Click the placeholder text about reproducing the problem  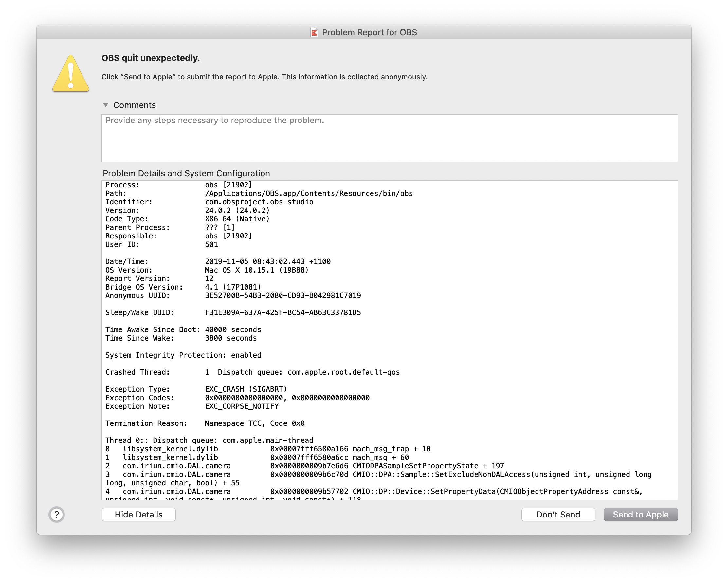click(214, 120)
